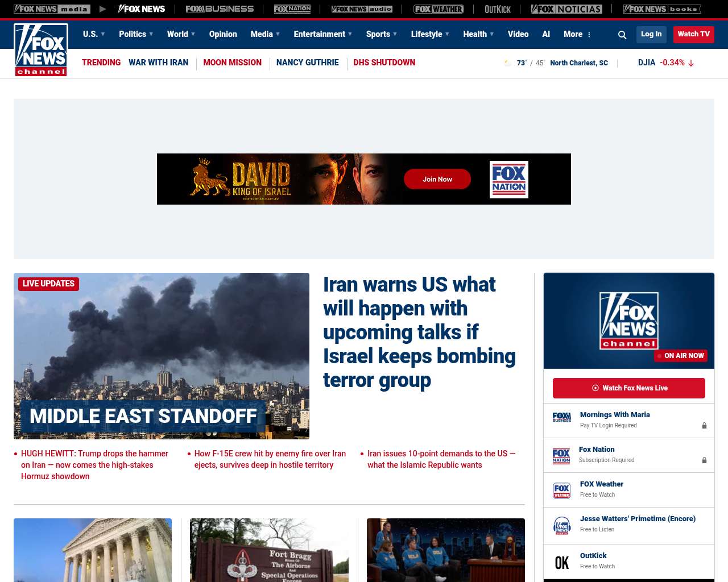Open Fox News Media network logo

click(x=52, y=9)
